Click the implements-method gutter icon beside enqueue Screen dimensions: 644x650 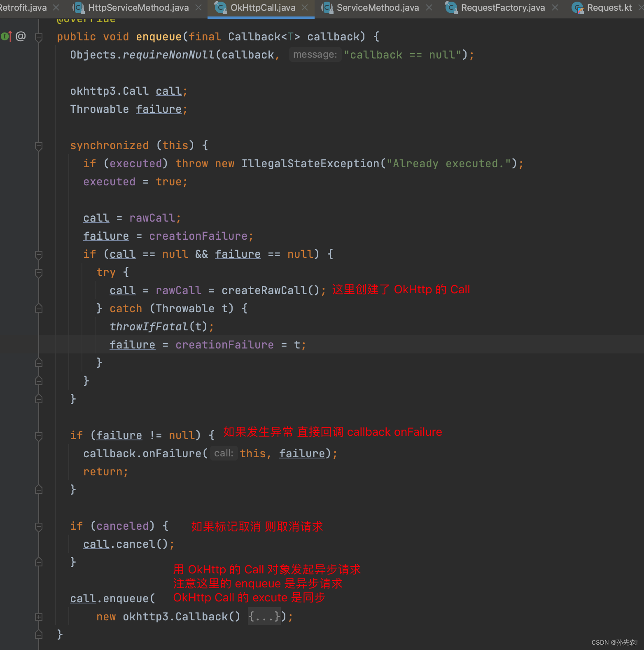[7, 37]
